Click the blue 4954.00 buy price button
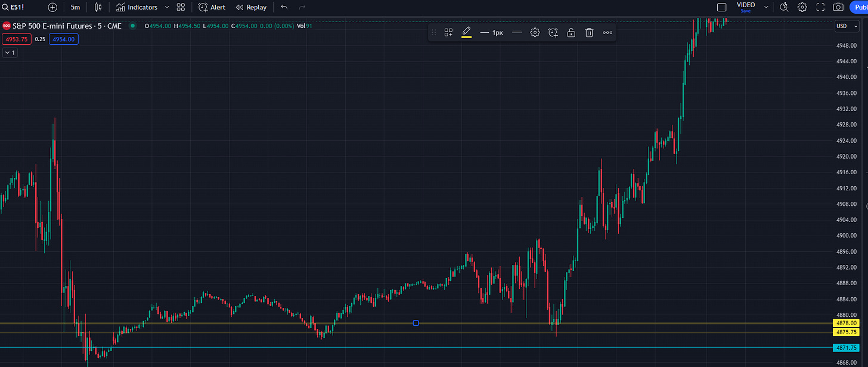This screenshot has width=868, height=367. tap(64, 39)
